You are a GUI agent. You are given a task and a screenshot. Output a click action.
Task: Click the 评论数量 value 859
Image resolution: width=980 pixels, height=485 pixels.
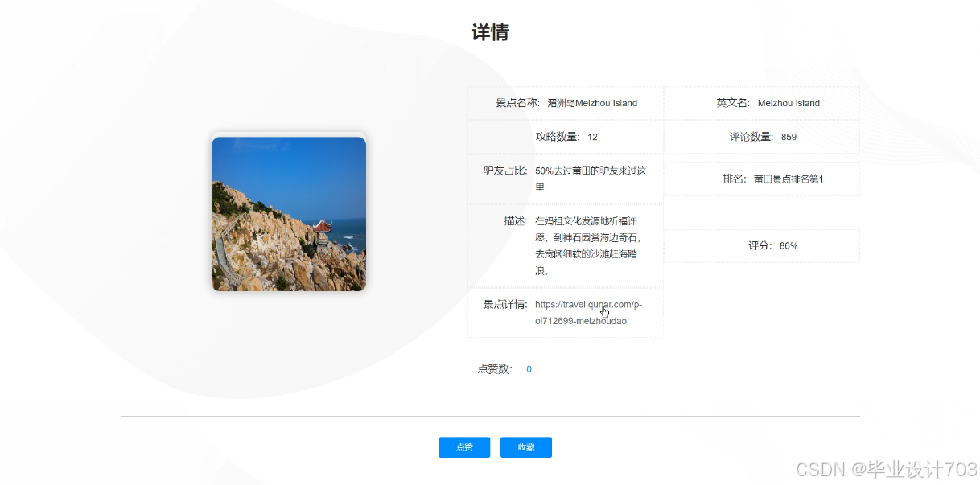[x=789, y=137]
